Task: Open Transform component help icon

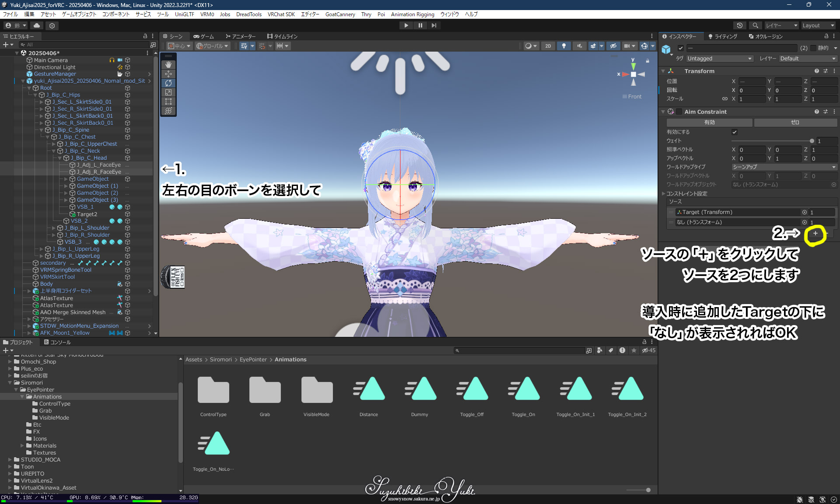Action: tap(816, 71)
